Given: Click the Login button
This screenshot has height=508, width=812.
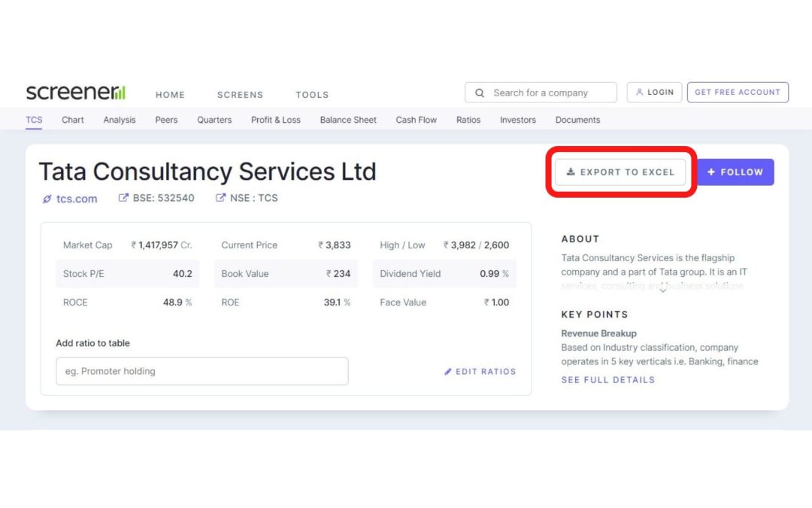Looking at the screenshot, I should click(655, 93).
